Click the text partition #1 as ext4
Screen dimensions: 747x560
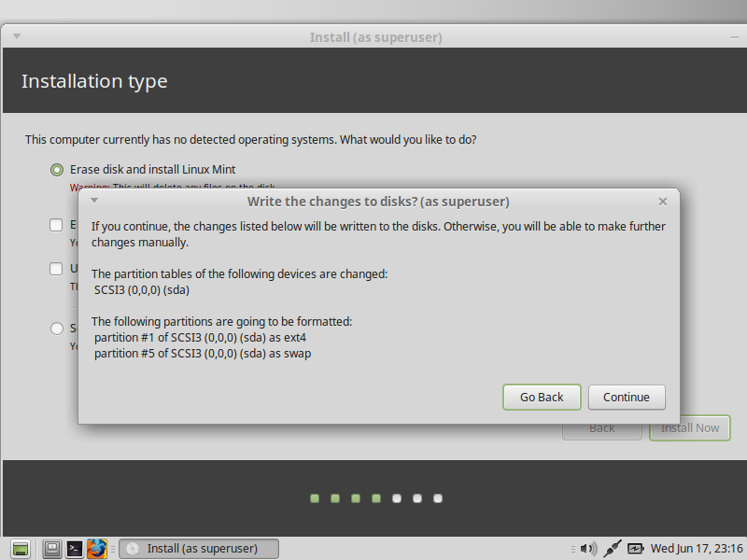pyautogui.click(x=200, y=338)
